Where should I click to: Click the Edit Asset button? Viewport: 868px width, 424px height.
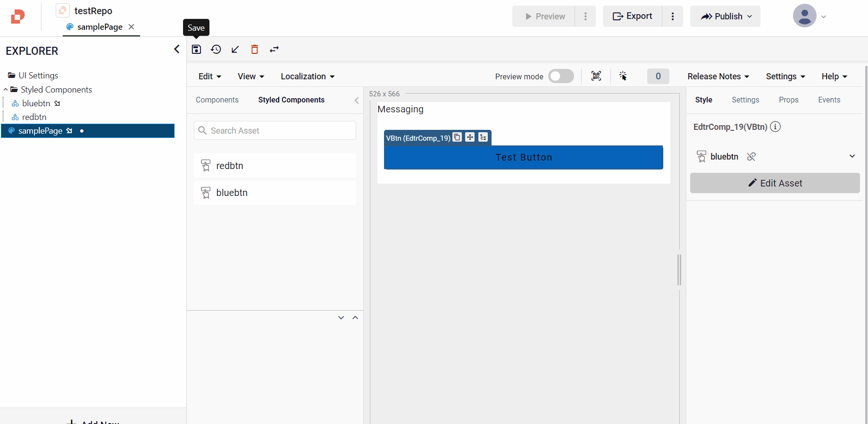(x=775, y=183)
